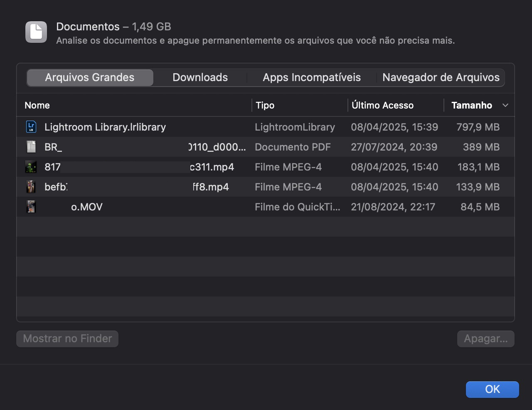The height and width of the screenshot is (410, 532).
Task: Confirm with the OK button
Action: 492,390
